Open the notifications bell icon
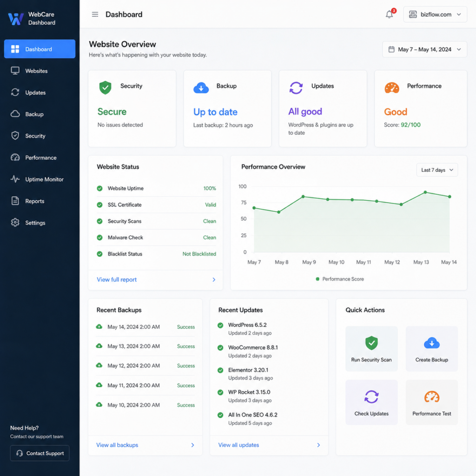This screenshot has height=476, width=476. [390, 14]
